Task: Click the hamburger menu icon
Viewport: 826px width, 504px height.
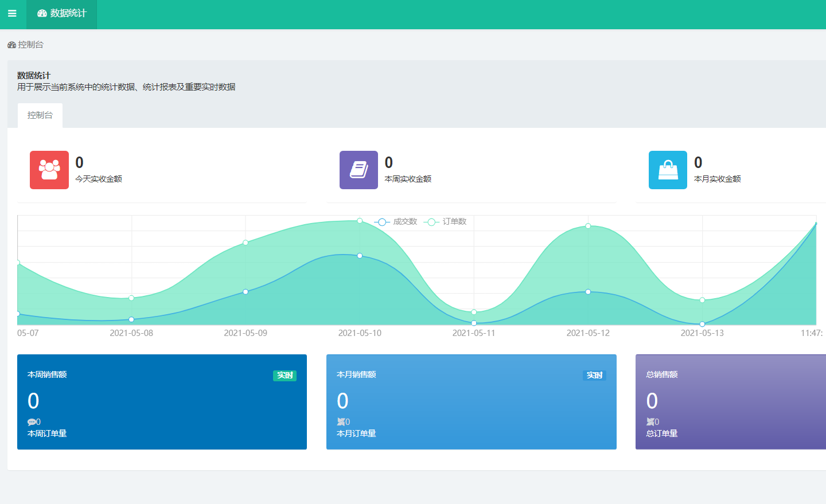Action: tap(12, 14)
